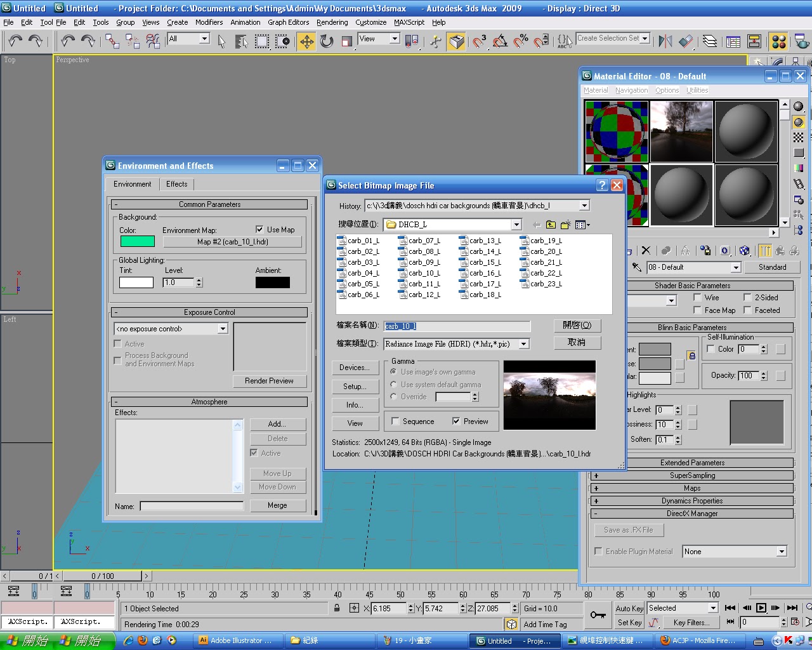
Task: Open the Rendering menu
Action: (x=332, y=22)
